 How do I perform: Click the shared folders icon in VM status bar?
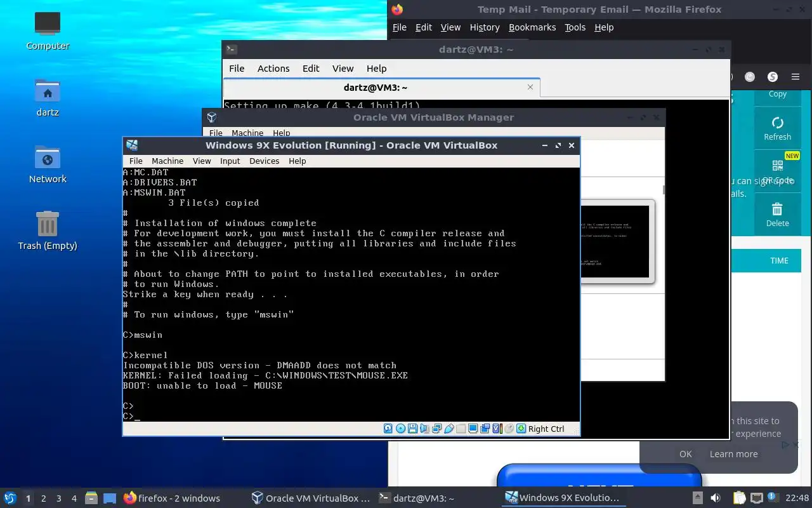coord(461,429)
